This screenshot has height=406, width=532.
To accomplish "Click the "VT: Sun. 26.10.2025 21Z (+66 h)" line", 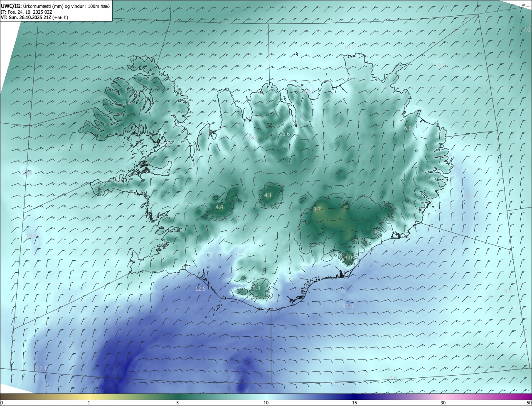I will (x=34, y=18).
